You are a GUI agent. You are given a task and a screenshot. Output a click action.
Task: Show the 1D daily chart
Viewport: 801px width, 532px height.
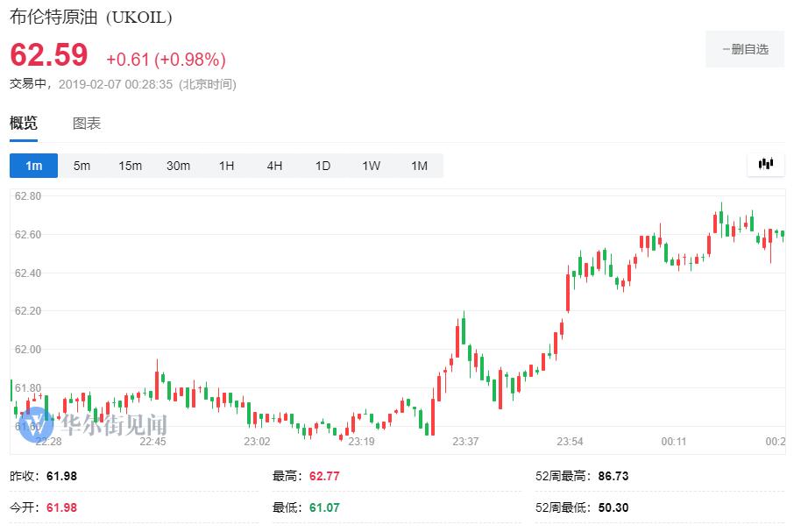coord(323,166)
